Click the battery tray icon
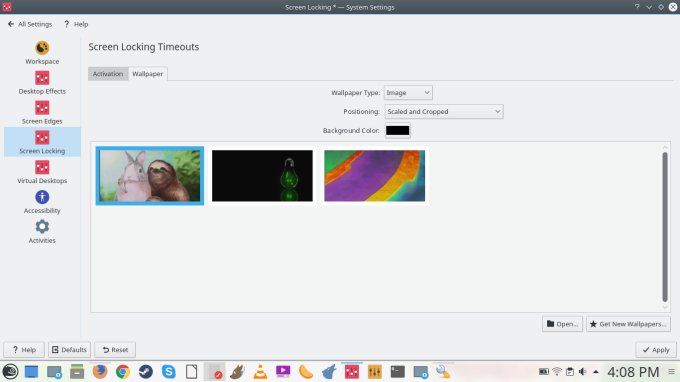 [543, 372]
